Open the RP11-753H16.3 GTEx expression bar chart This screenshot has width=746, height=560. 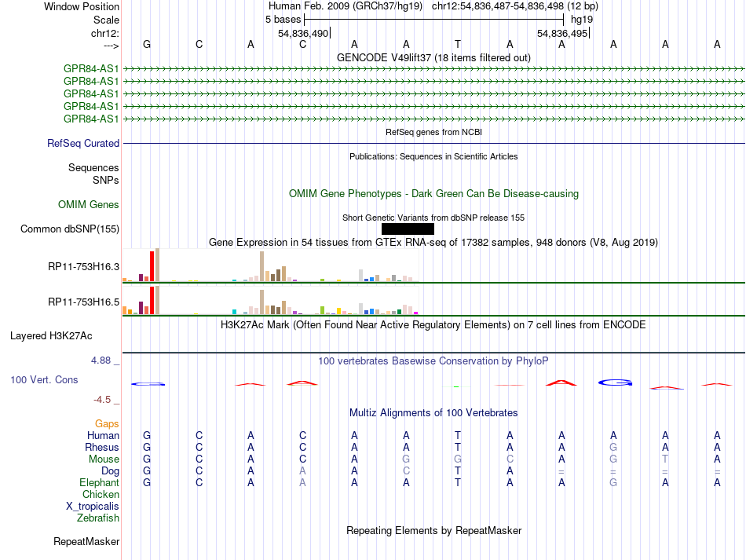pyautogui.click(x=270, y=265)
